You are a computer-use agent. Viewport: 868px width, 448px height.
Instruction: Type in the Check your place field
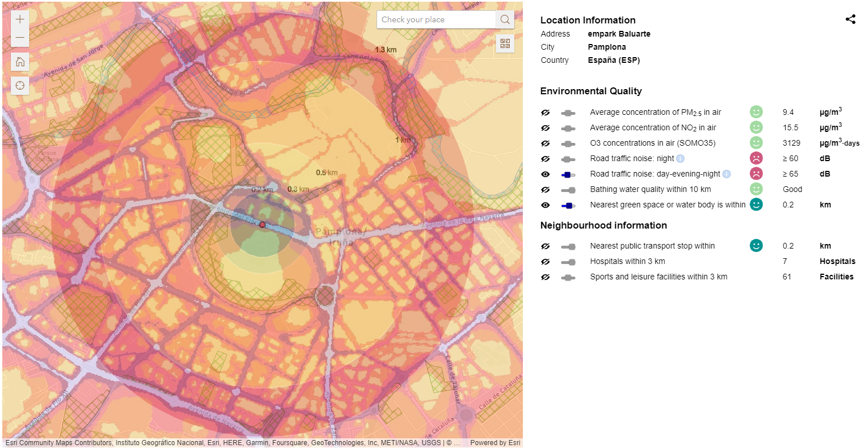click(x=436, y=19)
